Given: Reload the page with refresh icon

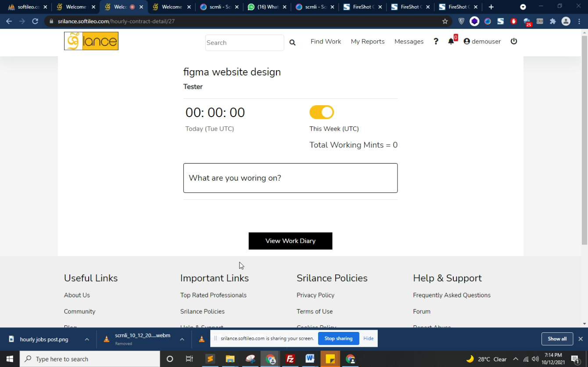Looking at the screenshot, I should point(35,21).
